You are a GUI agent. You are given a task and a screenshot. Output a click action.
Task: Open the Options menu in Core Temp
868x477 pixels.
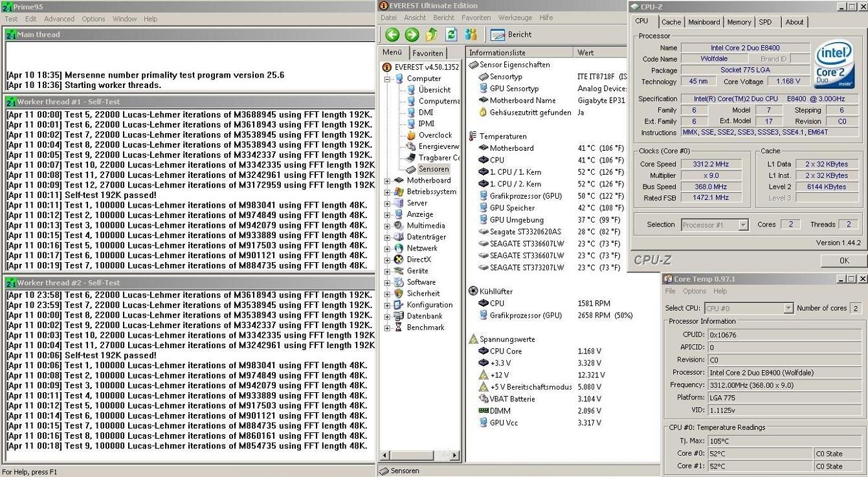[x=695, y=291]
